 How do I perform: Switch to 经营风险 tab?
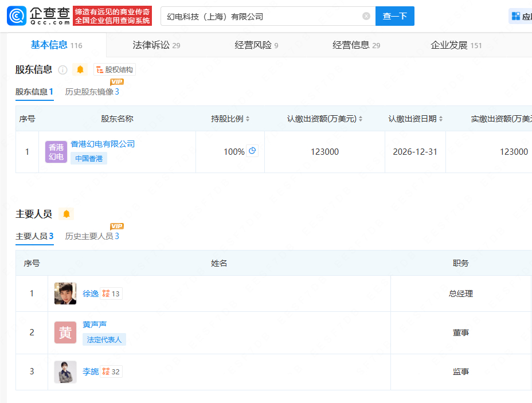point(256,45)
